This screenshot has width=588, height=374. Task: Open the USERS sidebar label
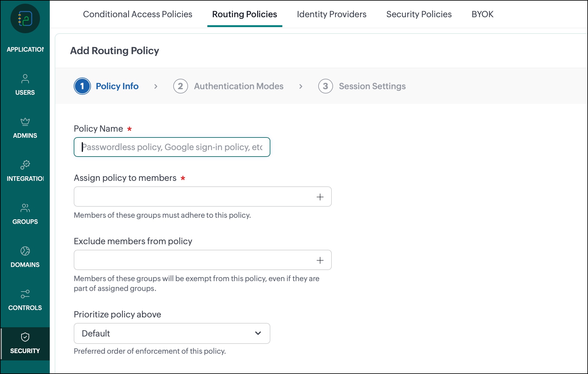coord(25,93)
